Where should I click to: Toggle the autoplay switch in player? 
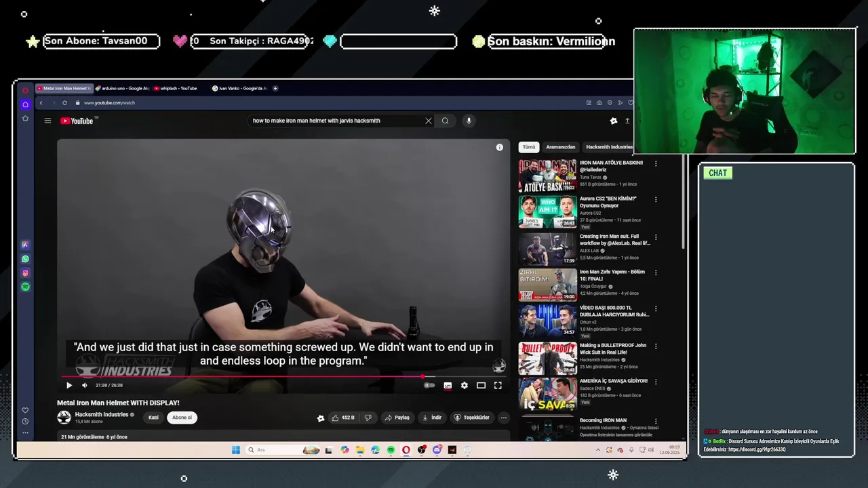click(x=429, y=385)
